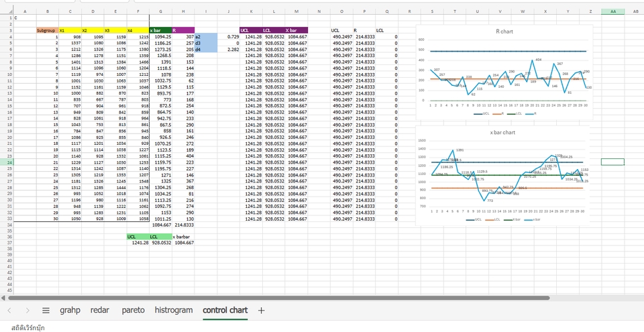Select the blue d3 label cell
The width and height of the screenshot is (644, 332).
tap(206, 43)
